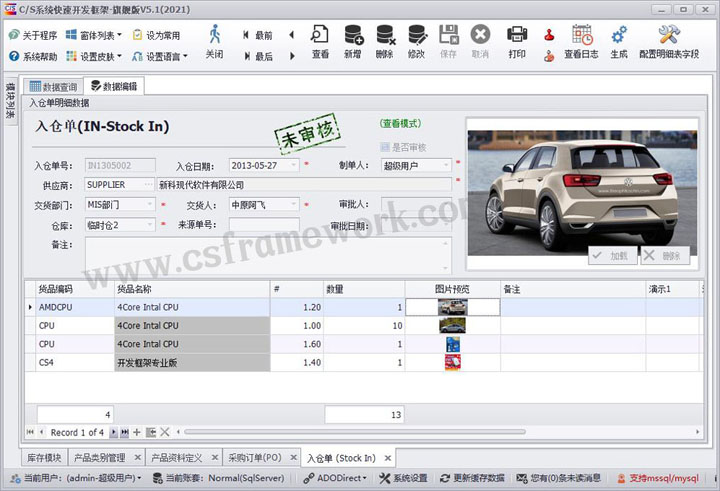This screenshot has width=720, height=491.
Task: Click the 备注 text field
Action: [x=267, y=254]
